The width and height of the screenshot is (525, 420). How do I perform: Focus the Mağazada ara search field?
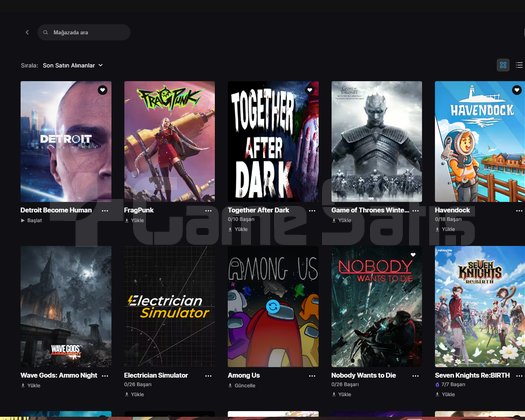(84, 32)
